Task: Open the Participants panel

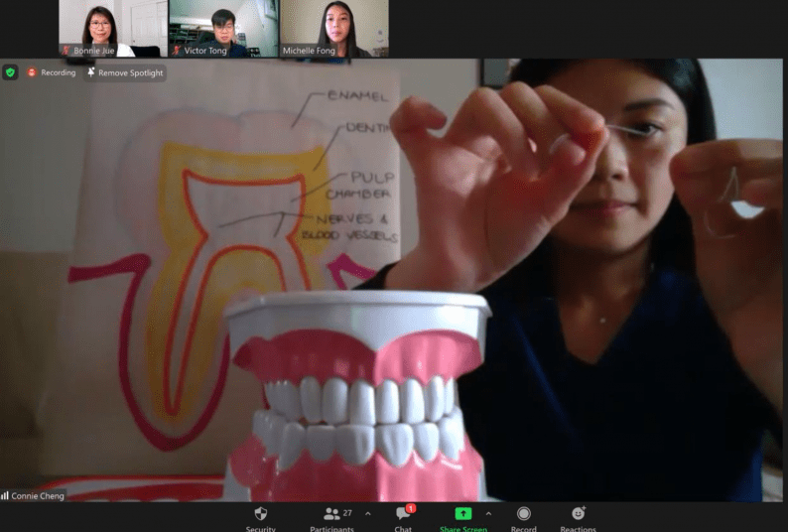Action: click(x=331, y=519)
